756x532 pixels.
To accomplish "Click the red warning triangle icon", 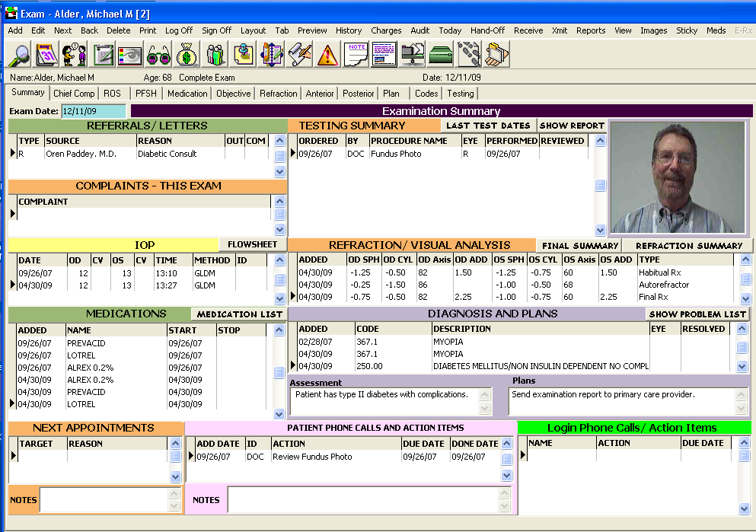I will click(x=327, y=55).
